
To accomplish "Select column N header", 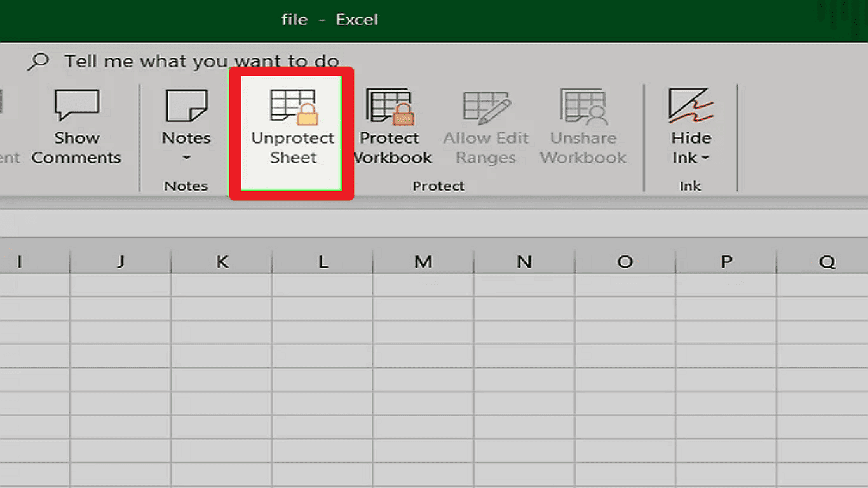I will click(x=524, y=261).
